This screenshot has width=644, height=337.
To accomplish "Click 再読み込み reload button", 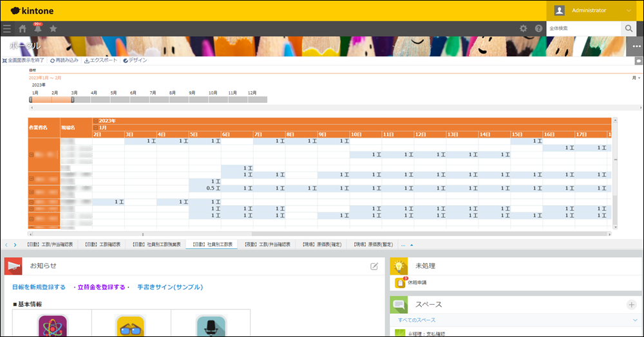I will tap(64, 60).
